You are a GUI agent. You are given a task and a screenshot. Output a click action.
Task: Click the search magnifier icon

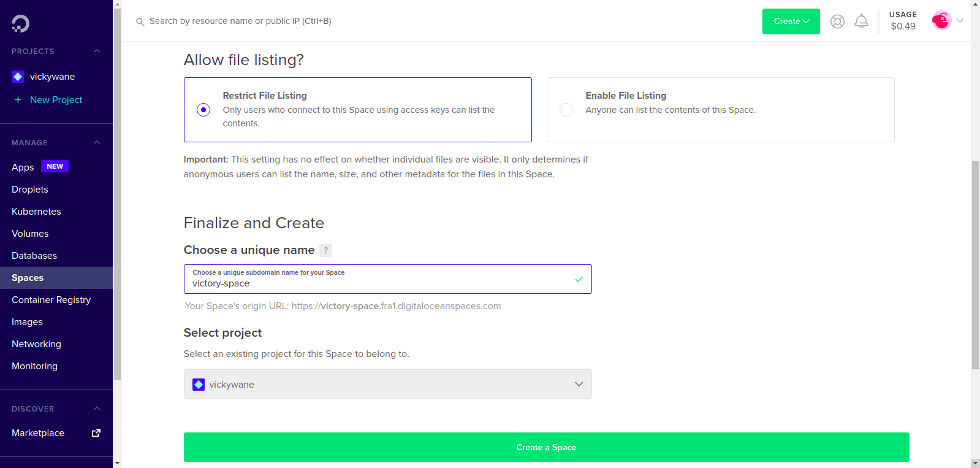(140, 21)
